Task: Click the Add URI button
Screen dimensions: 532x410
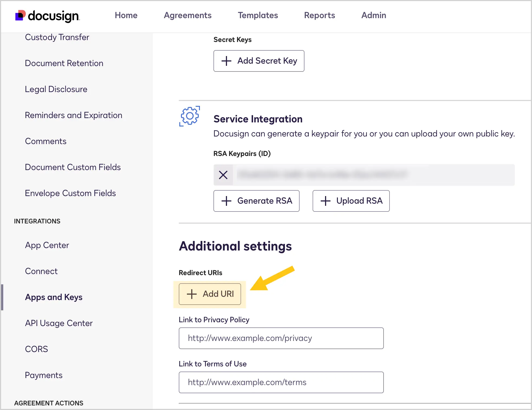Action: (210, 294)
